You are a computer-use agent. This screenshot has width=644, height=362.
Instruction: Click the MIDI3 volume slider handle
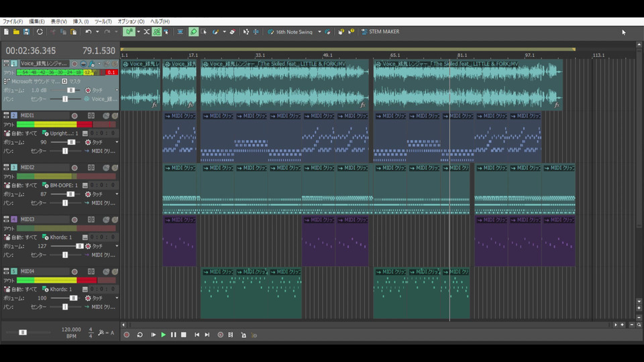[x=80, y=246]
